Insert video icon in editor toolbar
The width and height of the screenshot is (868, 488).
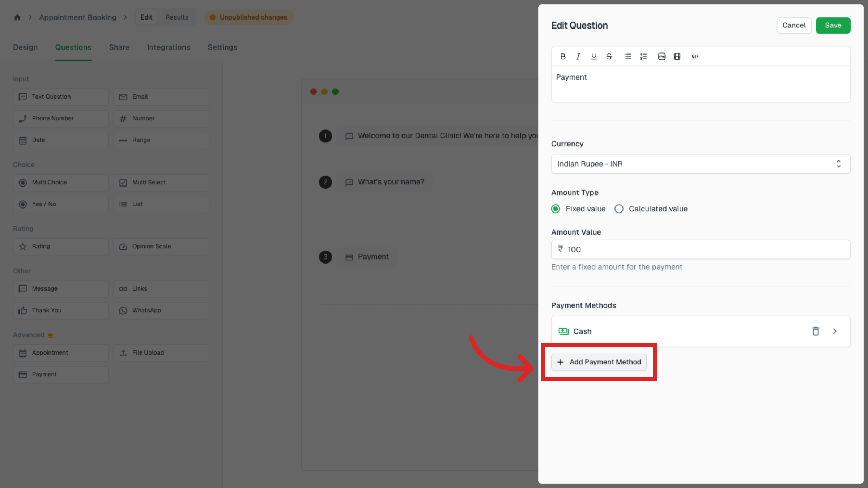pyautogui.click(x=677, y=56)
